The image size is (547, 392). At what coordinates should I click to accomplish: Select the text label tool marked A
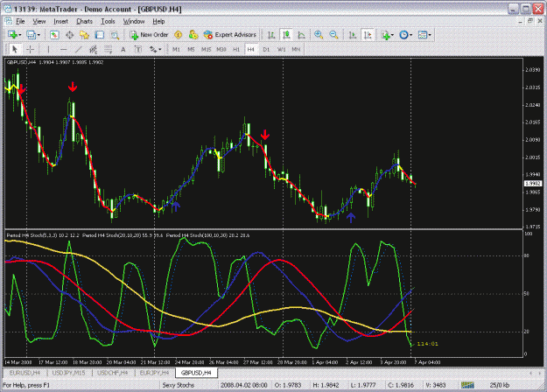pos(123,50)
